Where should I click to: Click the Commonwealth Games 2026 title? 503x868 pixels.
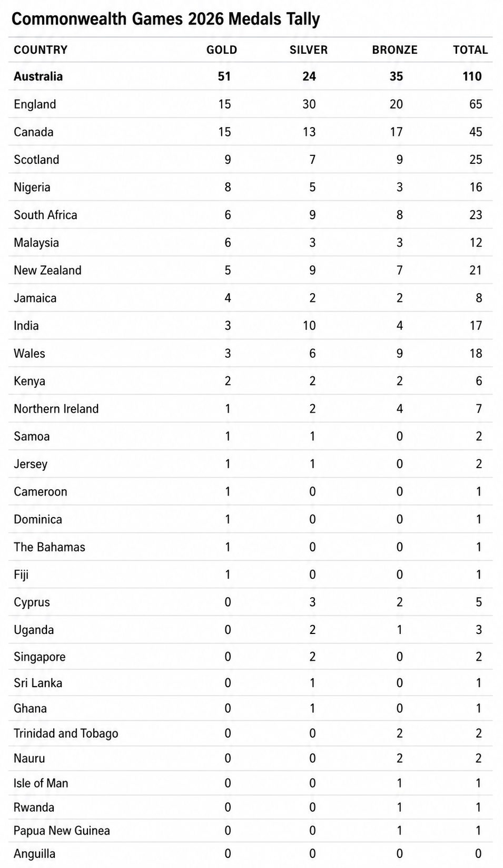166,19
